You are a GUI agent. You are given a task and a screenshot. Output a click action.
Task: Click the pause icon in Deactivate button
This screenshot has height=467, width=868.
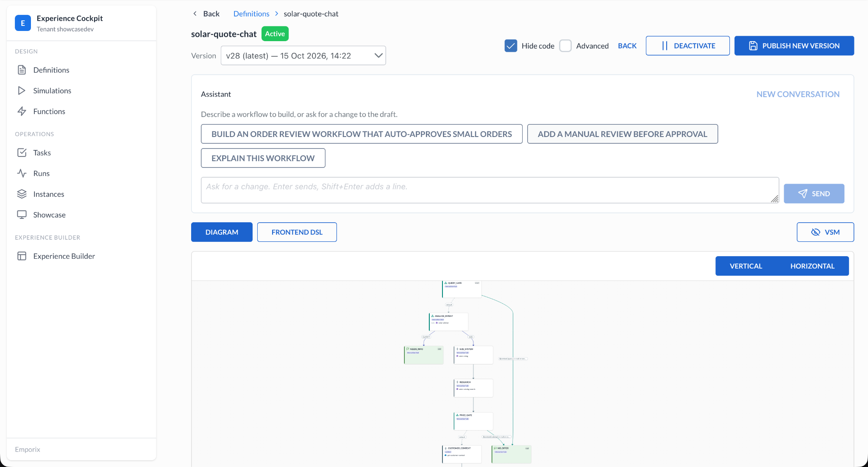tap(665, 46)
